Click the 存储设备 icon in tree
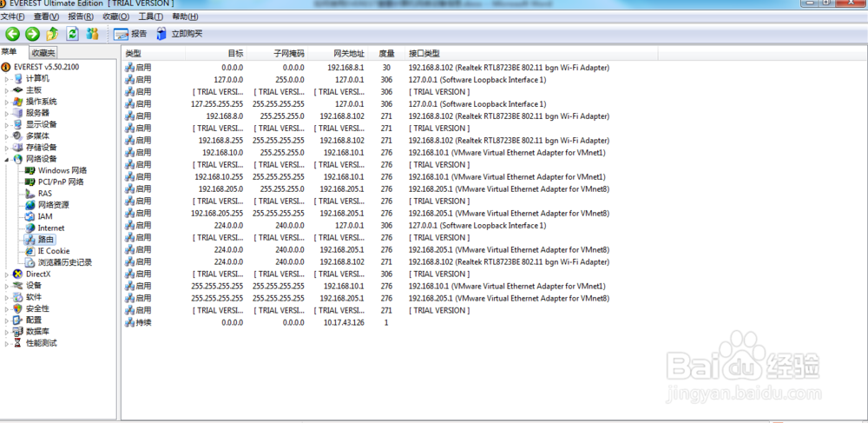This screenshot has height=423, width=868. point(17,148)
